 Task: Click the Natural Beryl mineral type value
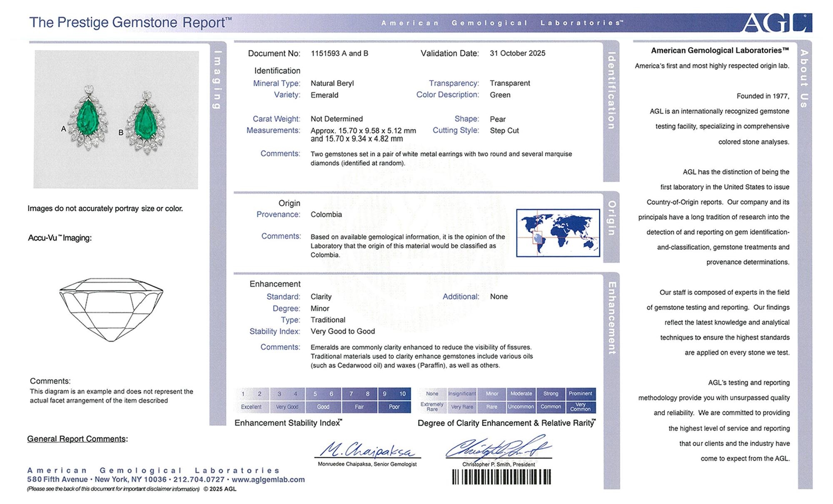click(332, 83)
